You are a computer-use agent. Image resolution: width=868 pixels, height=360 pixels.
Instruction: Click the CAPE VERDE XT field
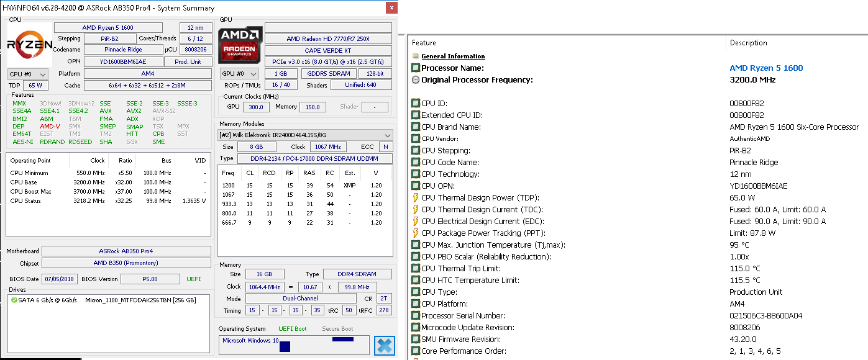tap(328, 50)
